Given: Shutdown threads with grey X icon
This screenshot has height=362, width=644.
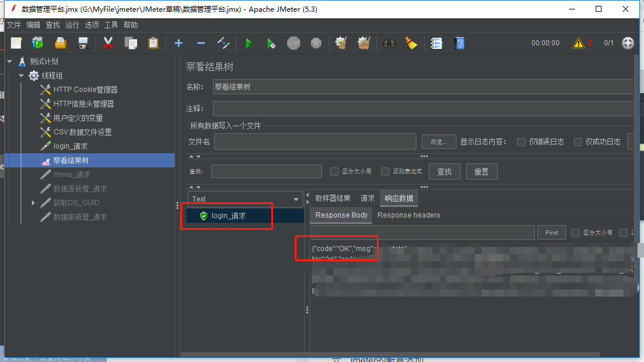Looking at the screenshot, I should (x=316, y=43).
